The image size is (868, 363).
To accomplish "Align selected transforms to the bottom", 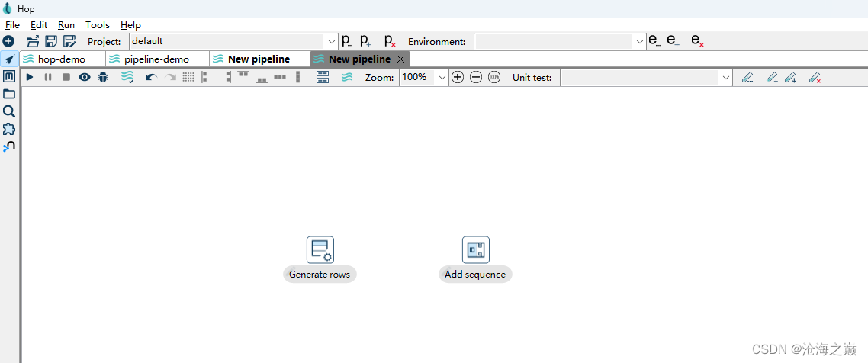I will [x=262, y=79].
